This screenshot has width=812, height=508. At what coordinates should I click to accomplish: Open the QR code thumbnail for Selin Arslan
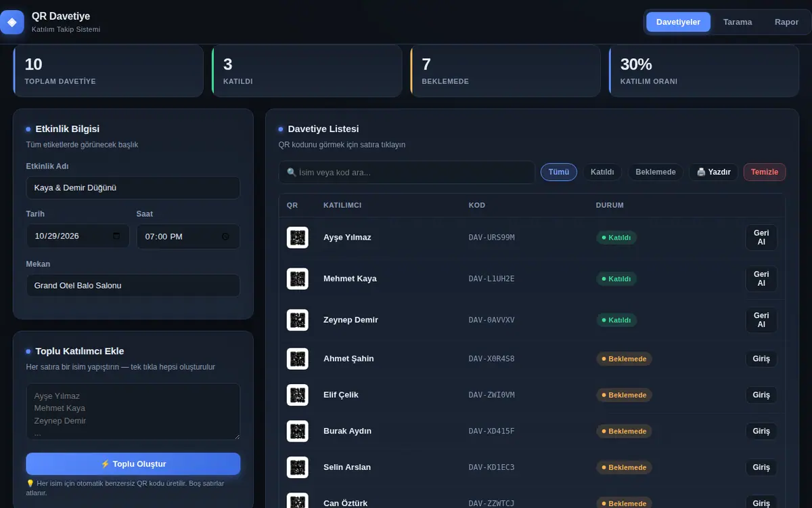[298, 467]
